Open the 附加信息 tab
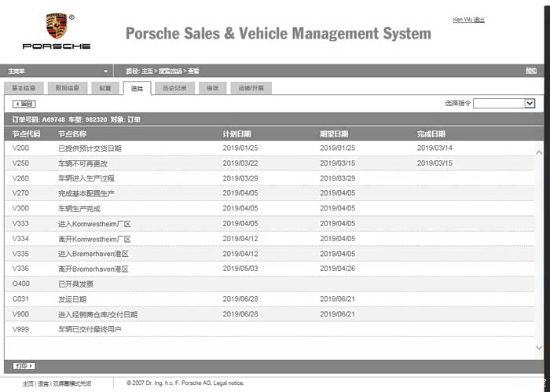The image size is (550, 392). coord(67,88)
